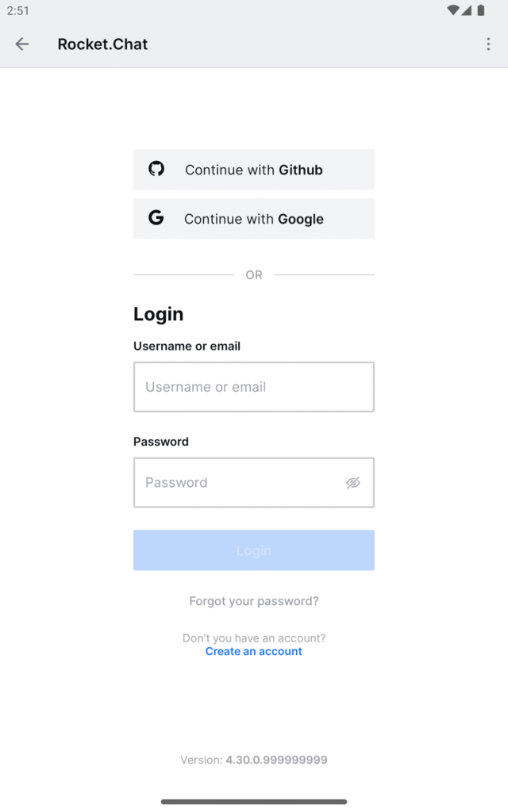Continue with Github text button
Screen dimensions: 508x812
(x=254, y=170)
